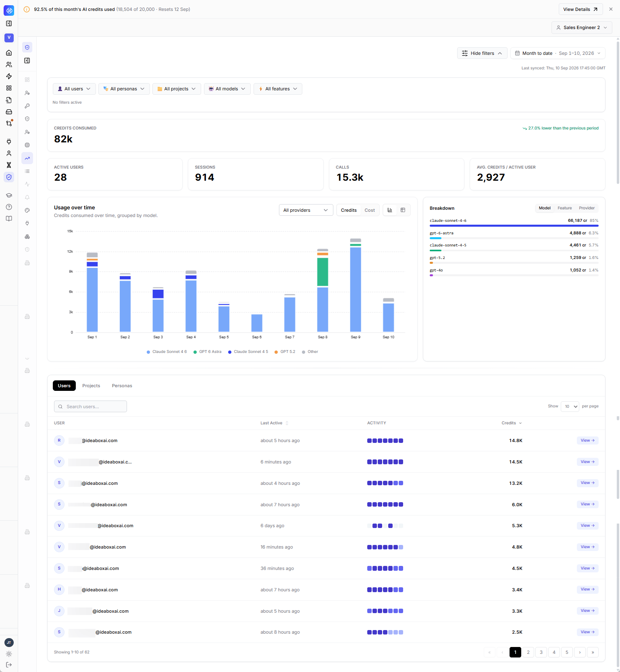
Task: Click the plug integrations icon in the main sidebar
Action: tap(9, 142)
